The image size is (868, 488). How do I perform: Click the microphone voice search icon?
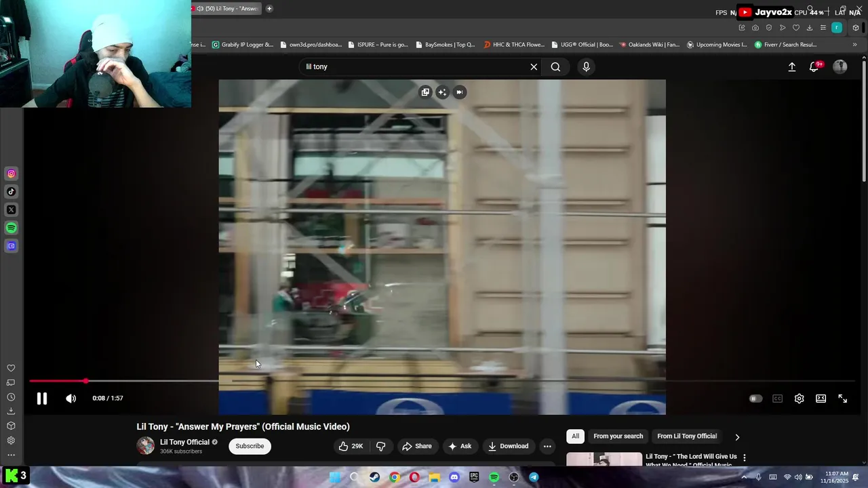(x=586, y=66)
